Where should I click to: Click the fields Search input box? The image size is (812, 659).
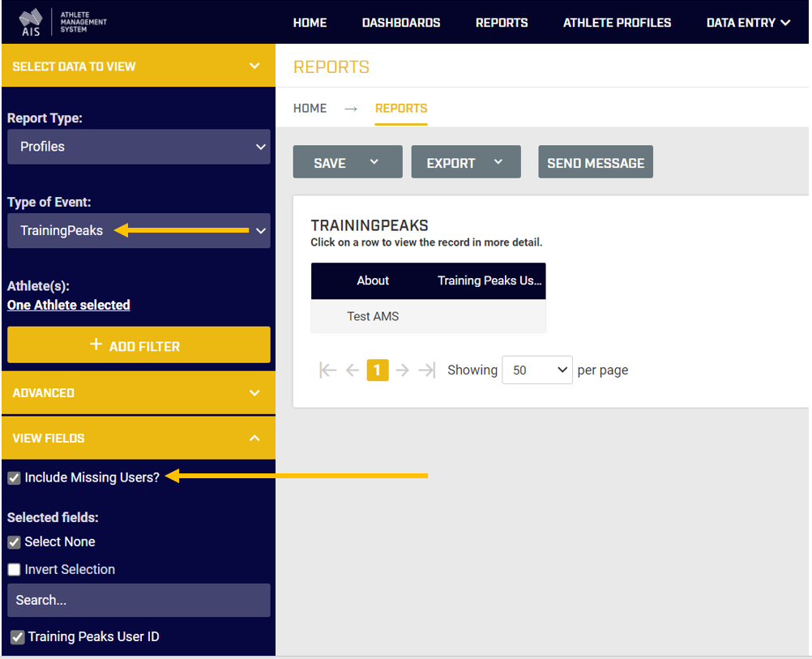click(x=139, y=600)
